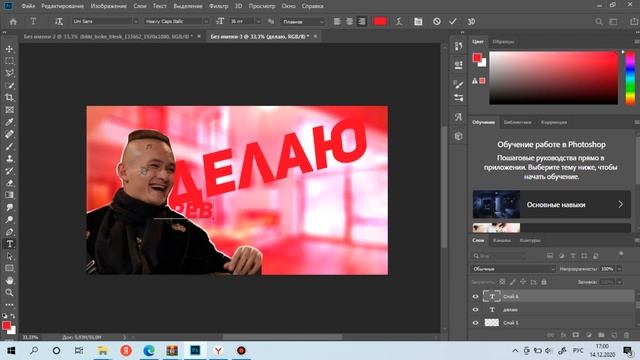
Task: Open the character and paragraph panels
Action: coord(418,22)
